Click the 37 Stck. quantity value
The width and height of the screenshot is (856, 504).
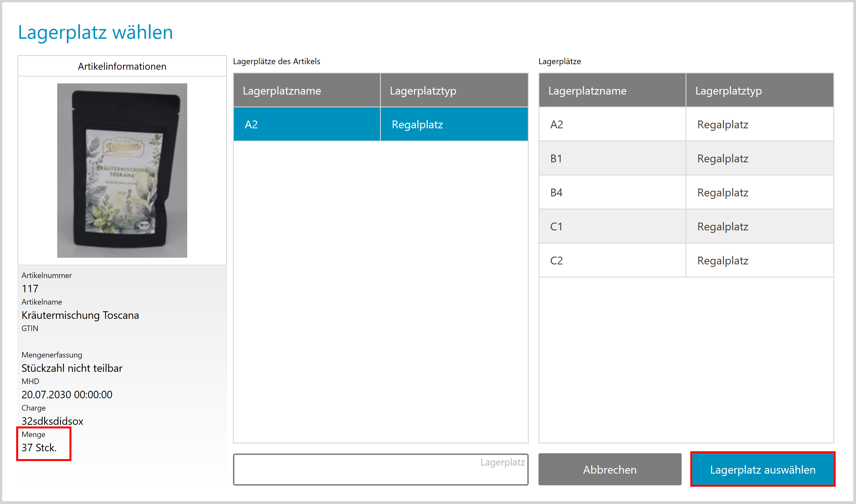(39, 447)
